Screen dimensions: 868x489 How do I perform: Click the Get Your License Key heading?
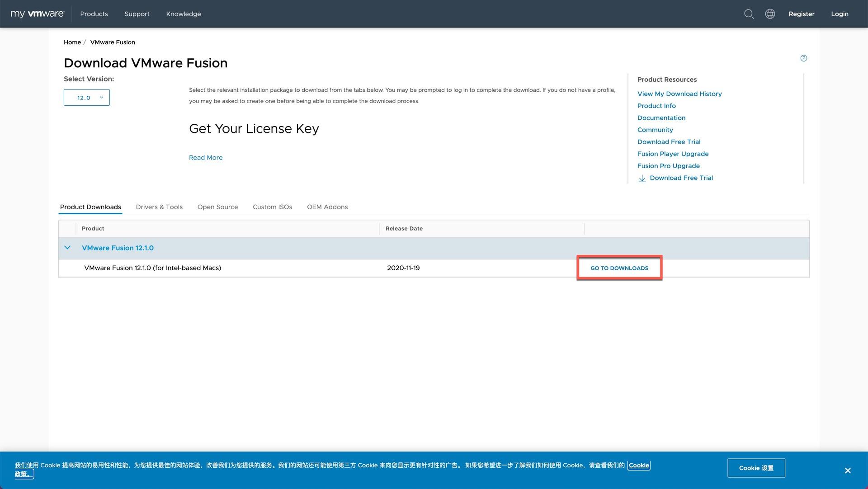[x=254, y=129]
